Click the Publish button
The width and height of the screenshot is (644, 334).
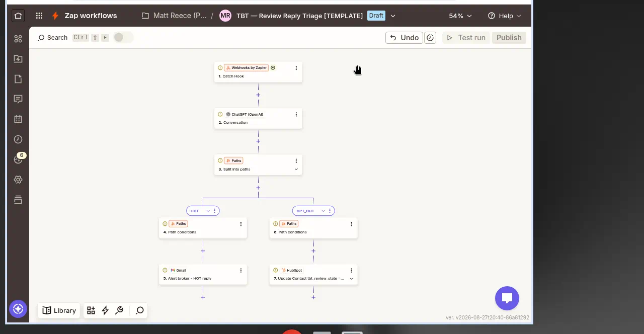click(509, 38)
